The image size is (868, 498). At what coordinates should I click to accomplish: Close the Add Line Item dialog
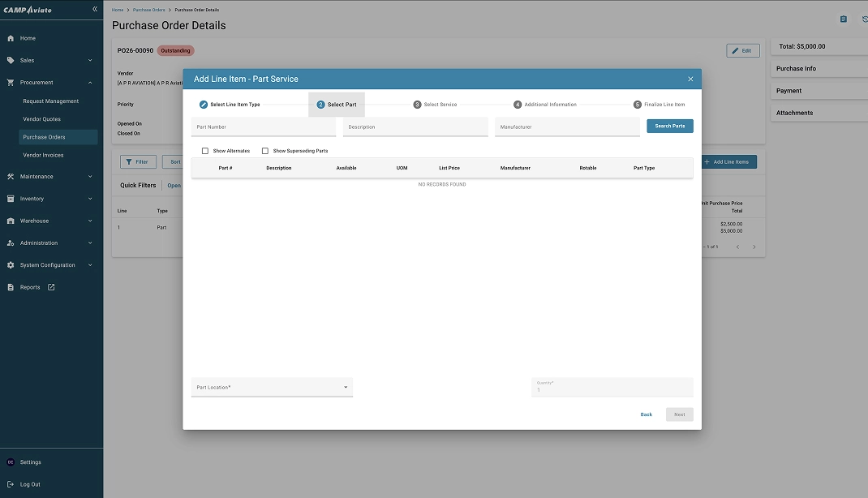[690, 79]
